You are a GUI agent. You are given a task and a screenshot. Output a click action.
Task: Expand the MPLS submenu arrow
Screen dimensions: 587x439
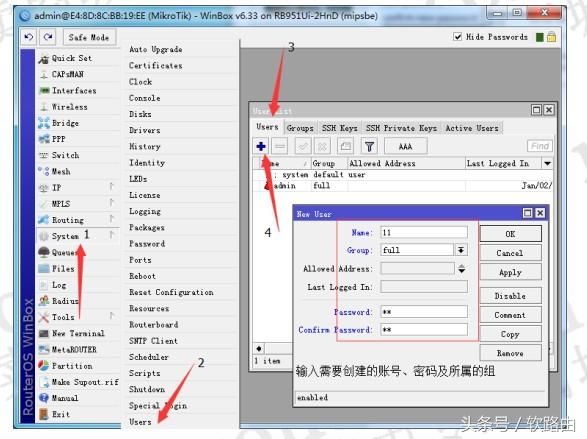click(x=112, y=202)
